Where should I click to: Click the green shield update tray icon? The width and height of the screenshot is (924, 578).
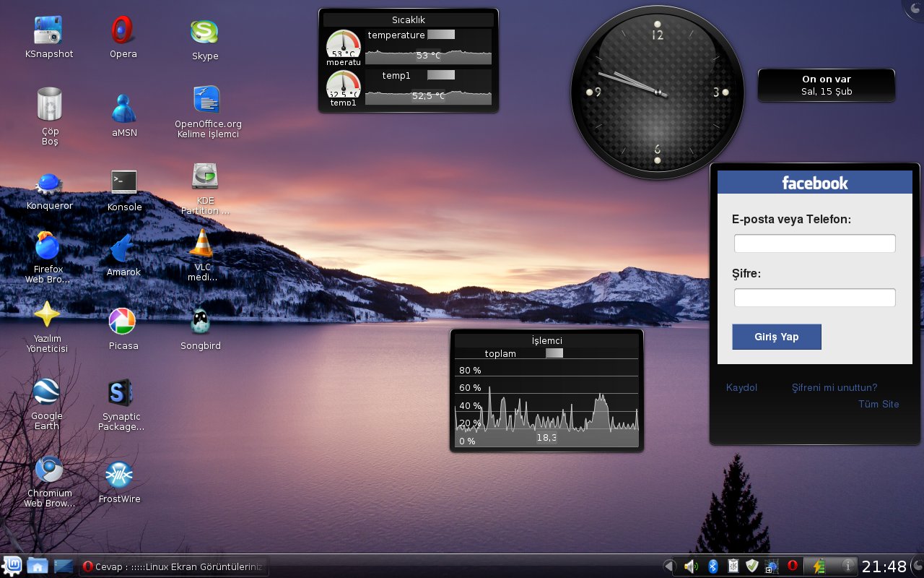click(x=752, y=566)
